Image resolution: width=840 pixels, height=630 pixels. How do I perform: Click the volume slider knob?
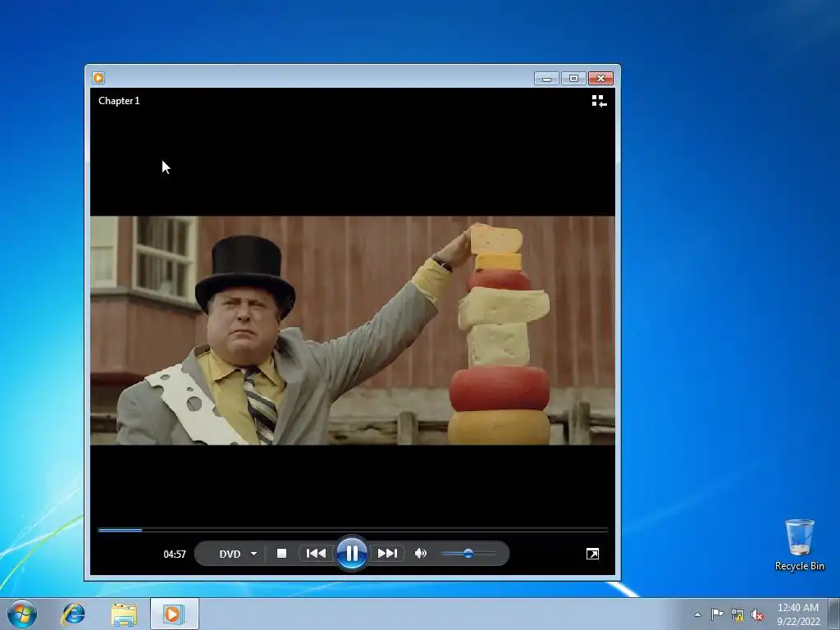tap(468, 554)
